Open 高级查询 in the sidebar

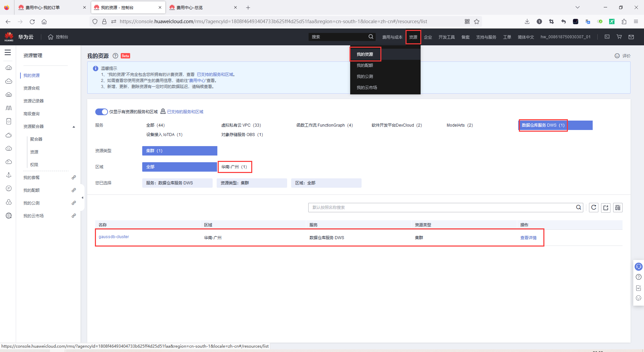pyautogui.click(x=32, y=114)
